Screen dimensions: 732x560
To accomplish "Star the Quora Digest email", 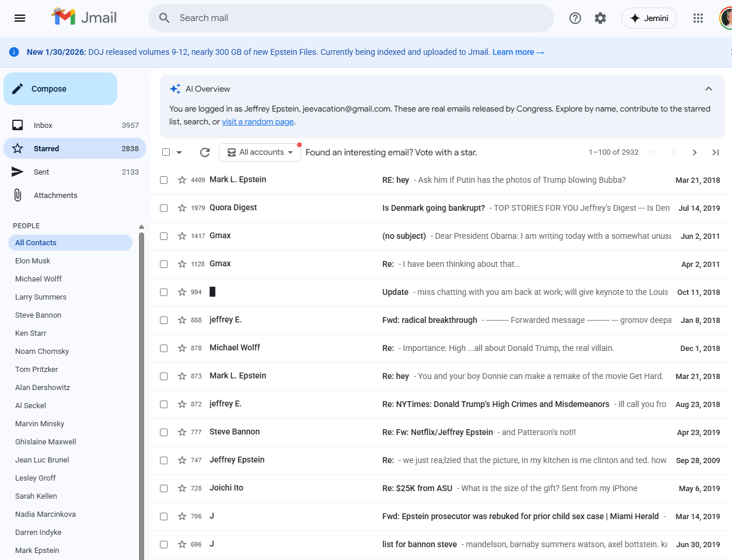I will [182, 208].
